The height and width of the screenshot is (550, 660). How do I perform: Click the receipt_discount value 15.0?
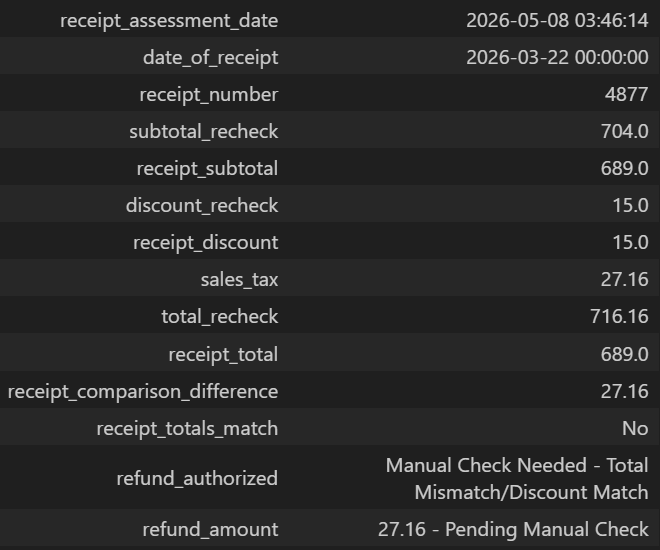630,243
